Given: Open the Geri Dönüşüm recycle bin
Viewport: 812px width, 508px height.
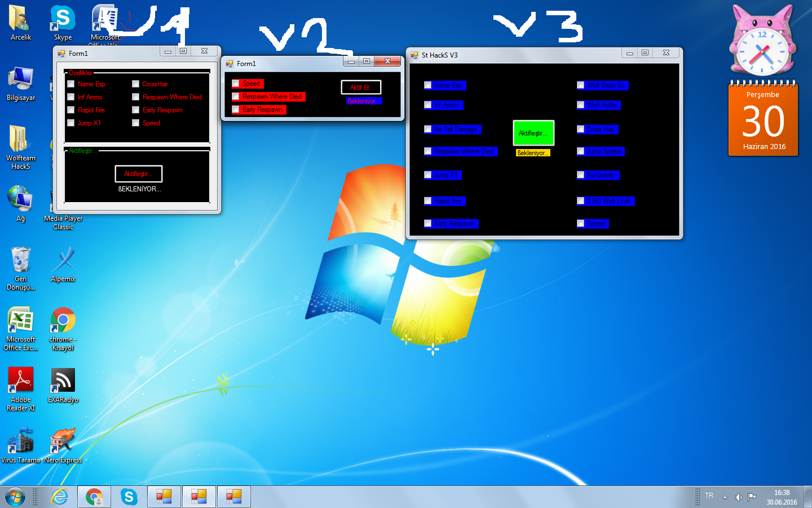Looking at the screenshot, I should tap(21, 269).
